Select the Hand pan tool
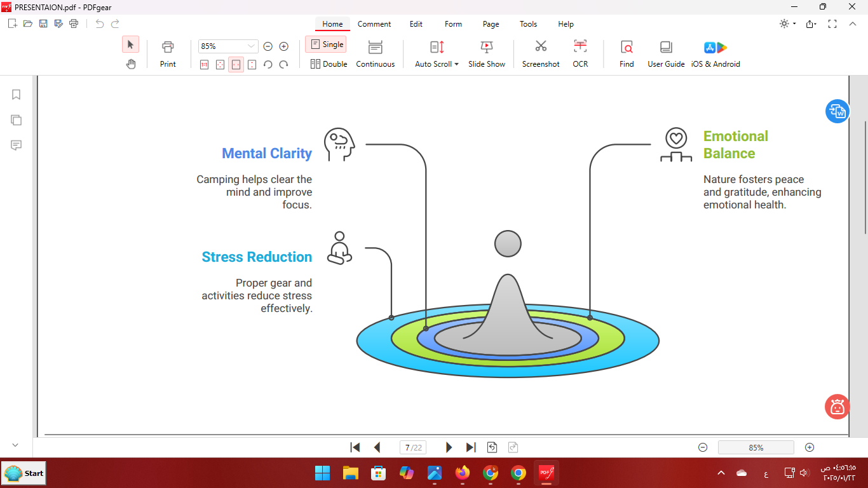This screenshot has width=868, height=488. pos(131,64)
